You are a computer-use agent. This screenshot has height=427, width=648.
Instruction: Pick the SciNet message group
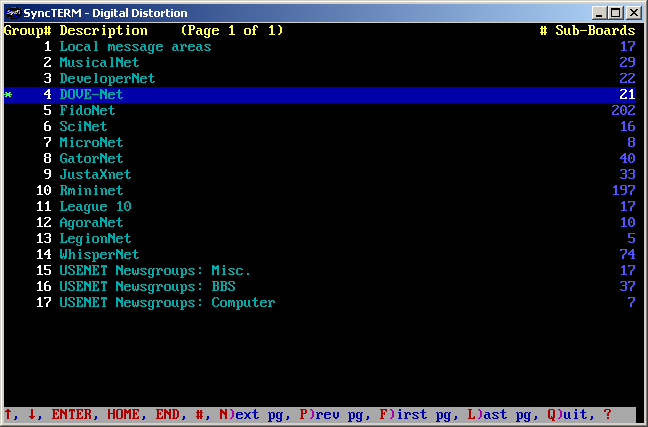tap(83, 127)
